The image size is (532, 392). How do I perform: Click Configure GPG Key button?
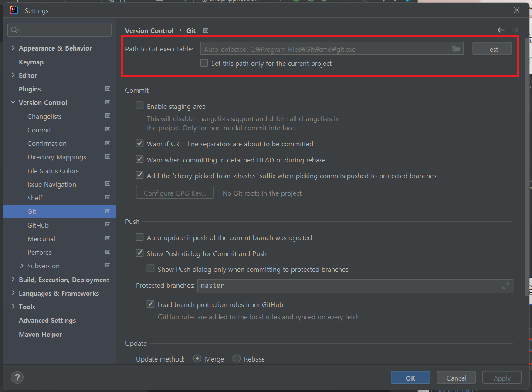(x=175, y=193)
